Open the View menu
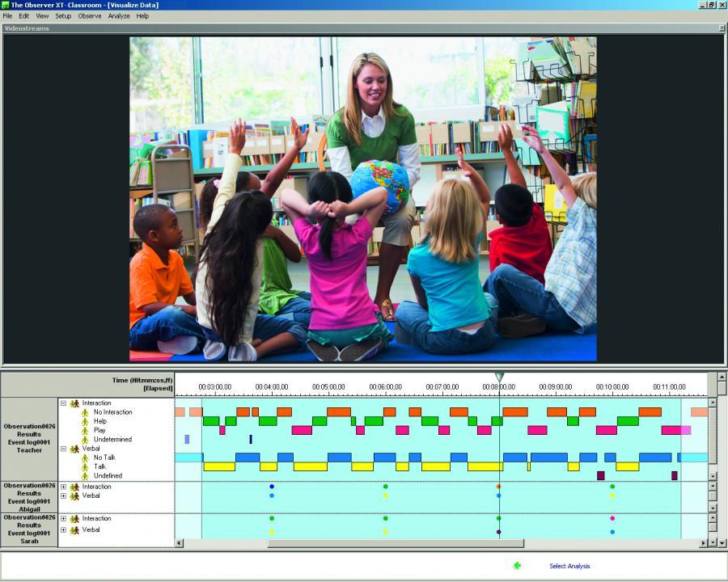This screenshot has height=582, width=728. (42, 16)
